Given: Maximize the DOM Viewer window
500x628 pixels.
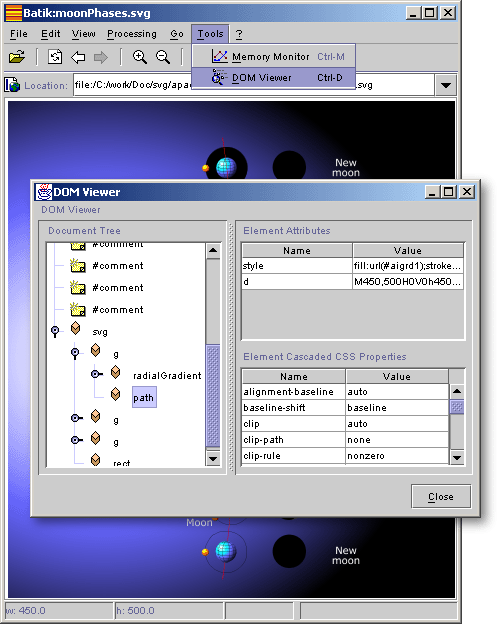Looking at the screenshot, I should point(449,192).
